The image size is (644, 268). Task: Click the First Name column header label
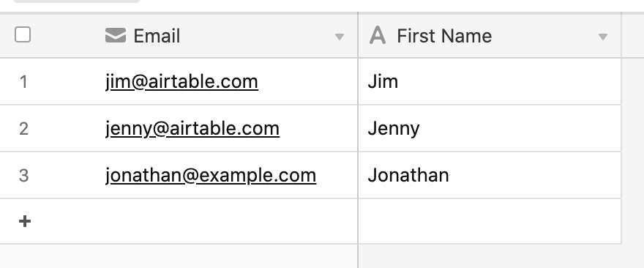[x=444, y=36]
